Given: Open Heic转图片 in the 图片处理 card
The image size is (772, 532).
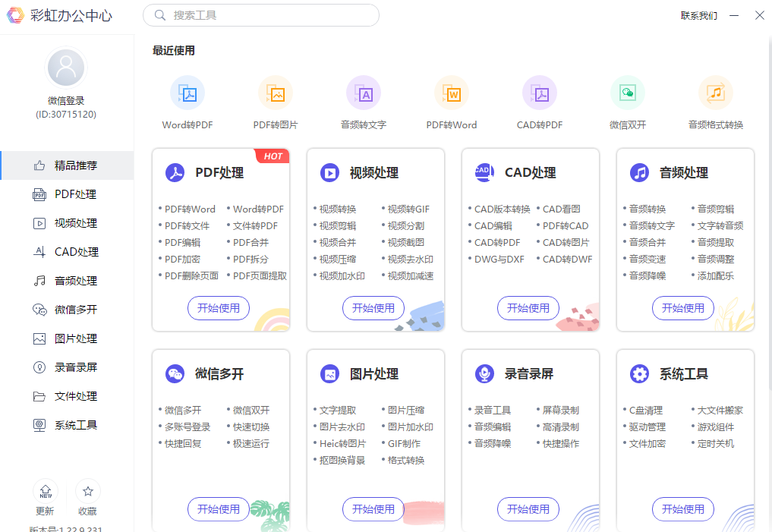Looking at the screenshot, I should click(342, 444).
